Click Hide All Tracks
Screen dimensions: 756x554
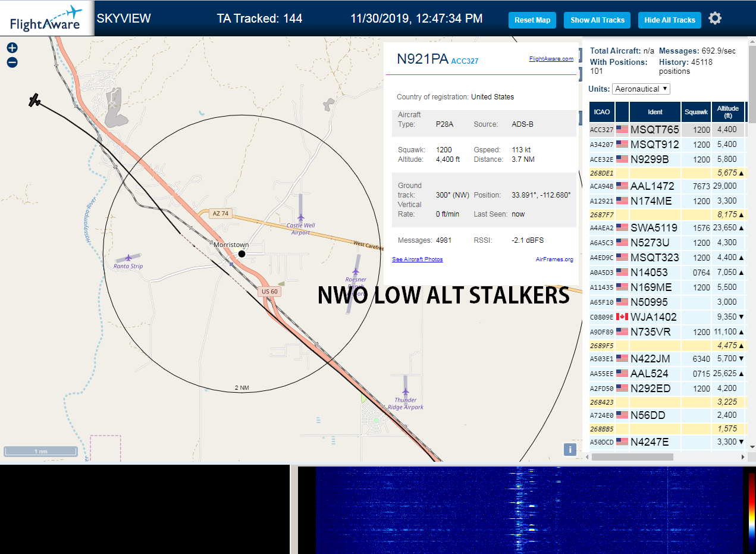(x=670, y=20)
